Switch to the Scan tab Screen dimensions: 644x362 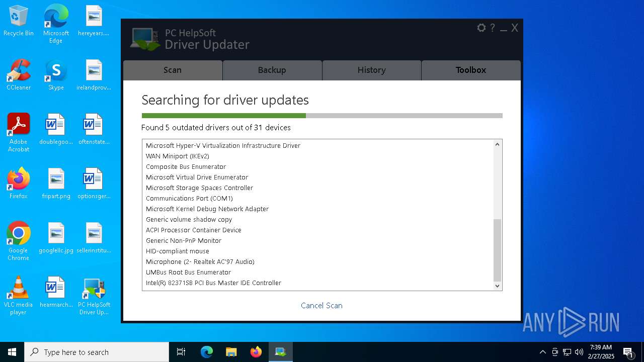(173, 70)
